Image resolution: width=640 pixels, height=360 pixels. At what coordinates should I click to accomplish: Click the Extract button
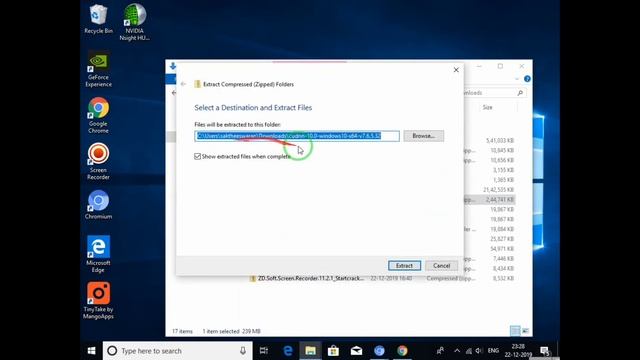[404, 266]
